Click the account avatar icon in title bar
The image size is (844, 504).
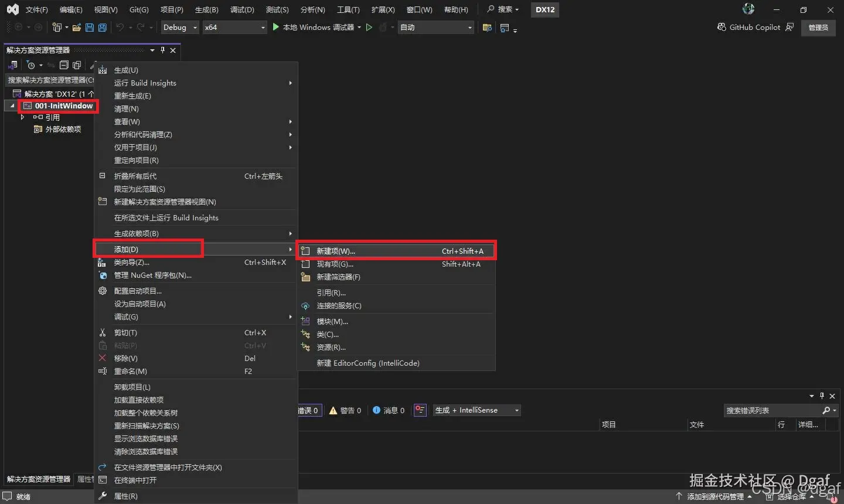748,9
